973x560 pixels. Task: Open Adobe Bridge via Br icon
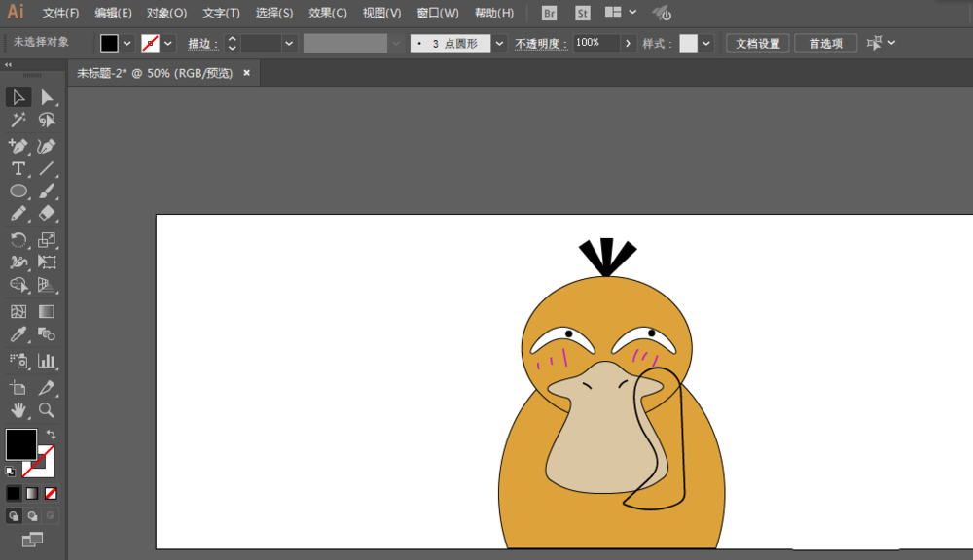coord(549,13)
